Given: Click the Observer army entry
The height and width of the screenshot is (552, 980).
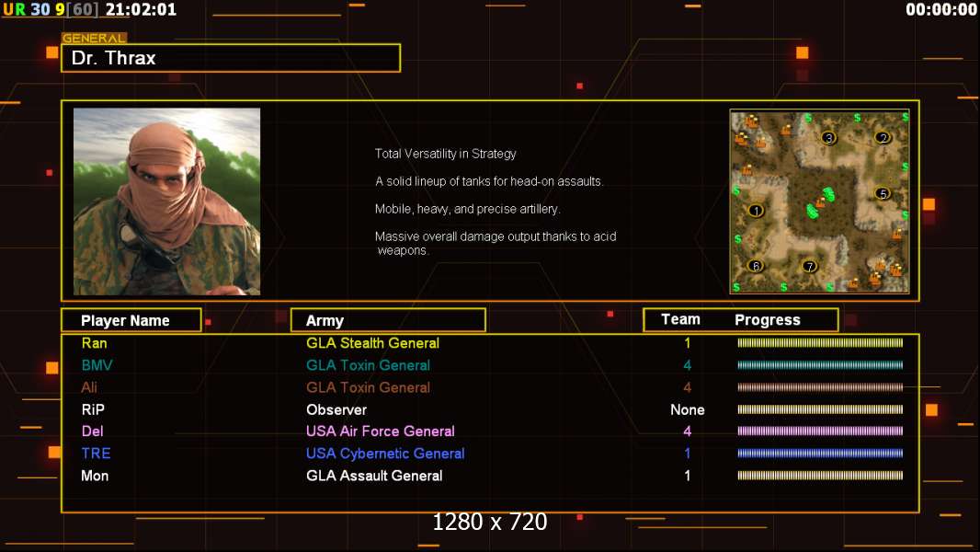Looking at the screenshot, I should 336,409.
